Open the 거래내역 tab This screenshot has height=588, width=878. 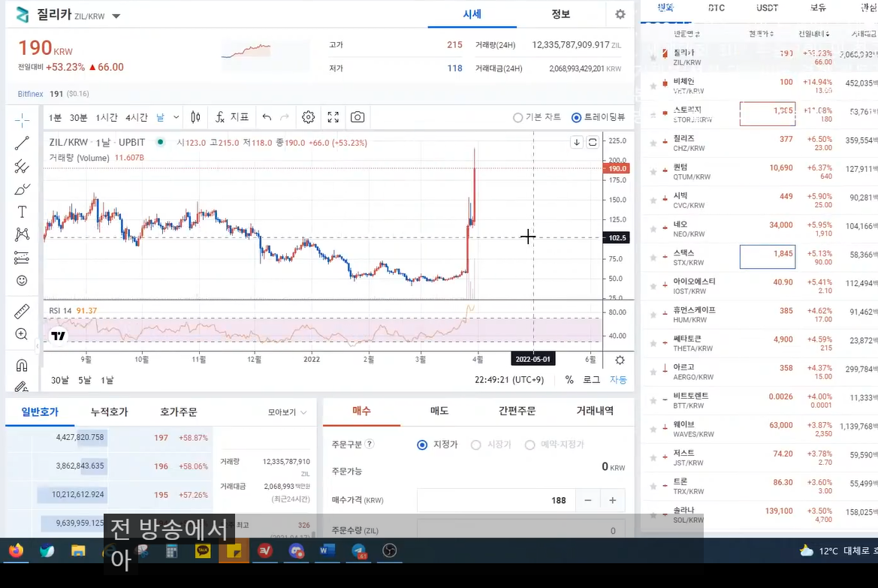pos(595,411)
